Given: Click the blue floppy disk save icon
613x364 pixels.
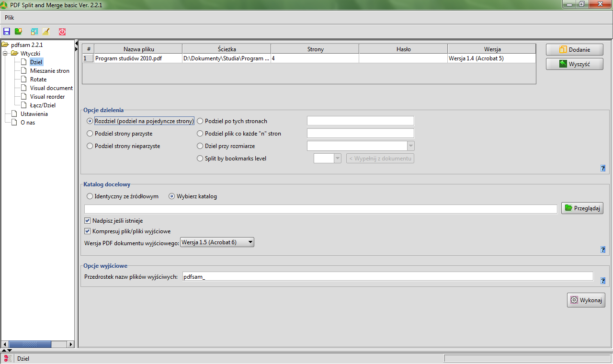Looking at the screenshot, I should point(7,32).
